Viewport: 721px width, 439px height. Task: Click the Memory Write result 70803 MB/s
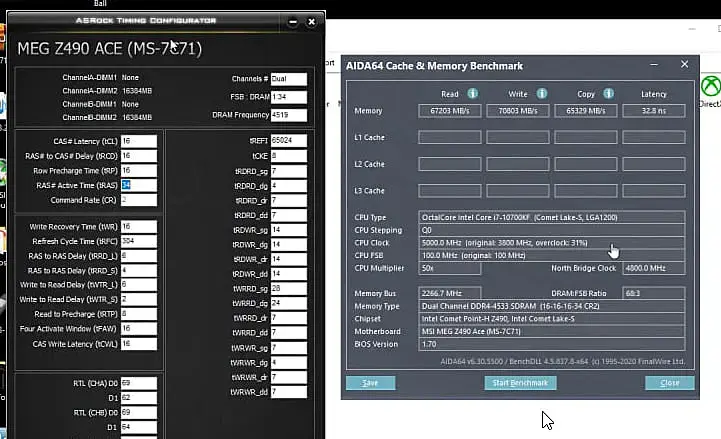coord(518,111)
